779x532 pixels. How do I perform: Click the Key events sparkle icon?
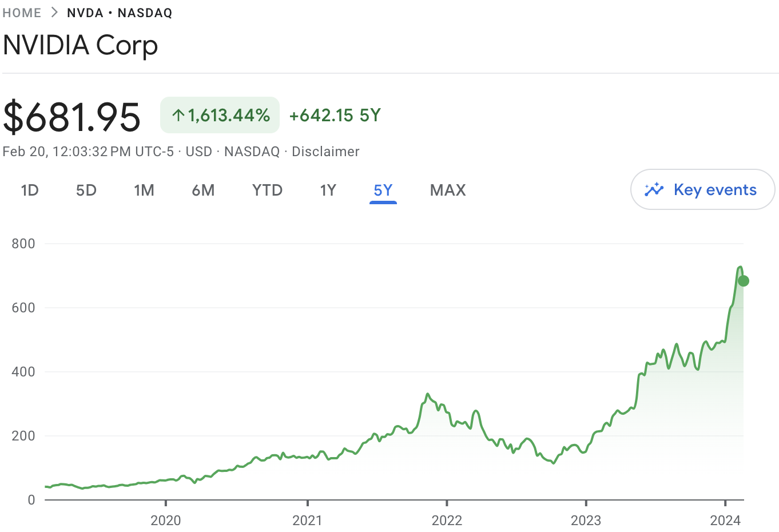(x=654, y=190)
